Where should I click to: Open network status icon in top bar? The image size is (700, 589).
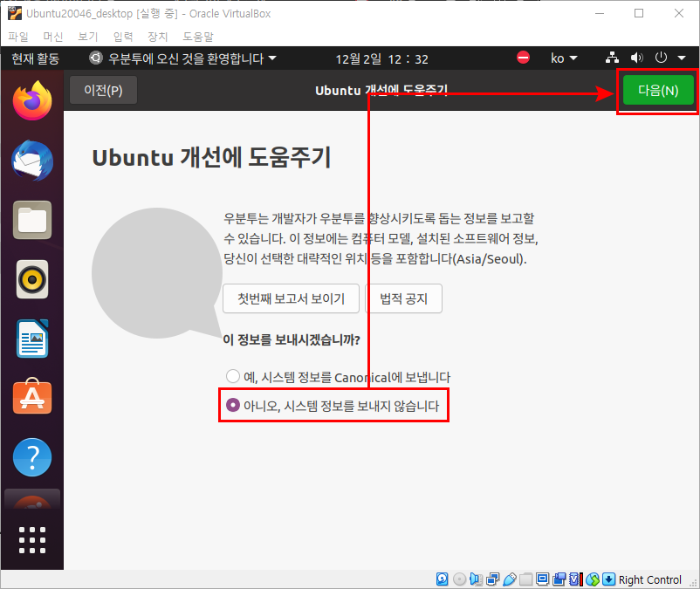pos(612,58)
